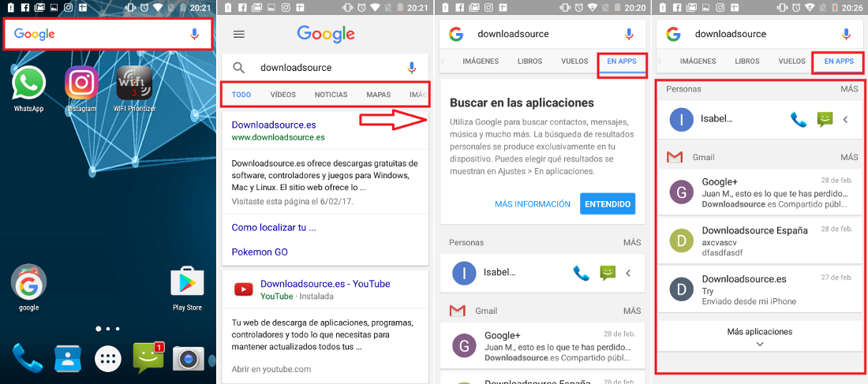
Task: Open Messages app with 1 notification badge
Action: [148, 358]
